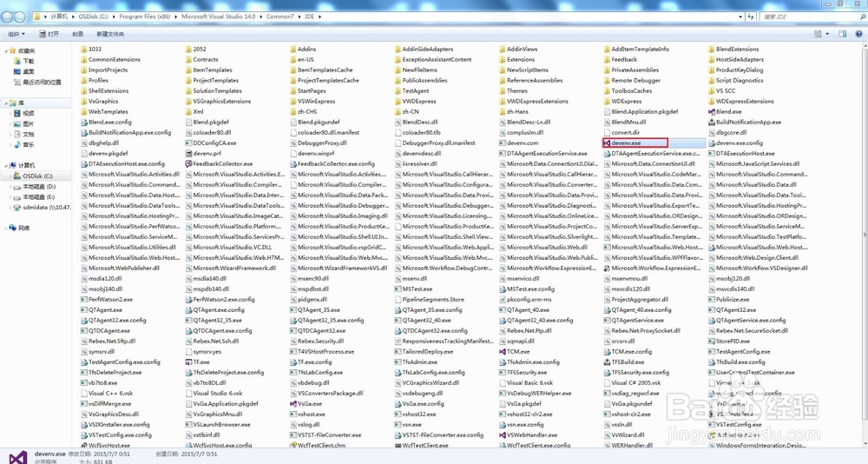This screenshot has height=464, width=868.
Task: Collapse the 收藏夹 tree node
Action: tap(6, 50)
